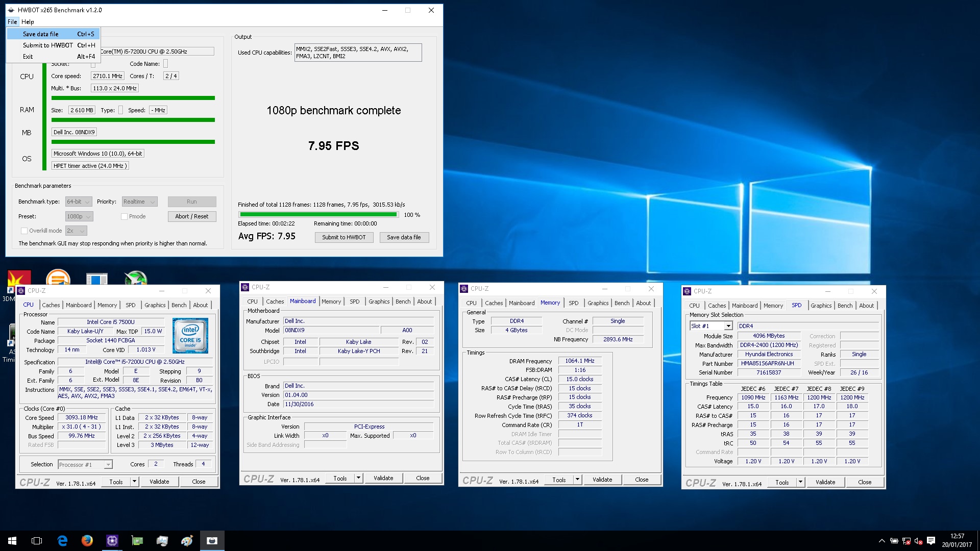
Task: Open the clock showing 12:57
Action: [x=957, y=541]
